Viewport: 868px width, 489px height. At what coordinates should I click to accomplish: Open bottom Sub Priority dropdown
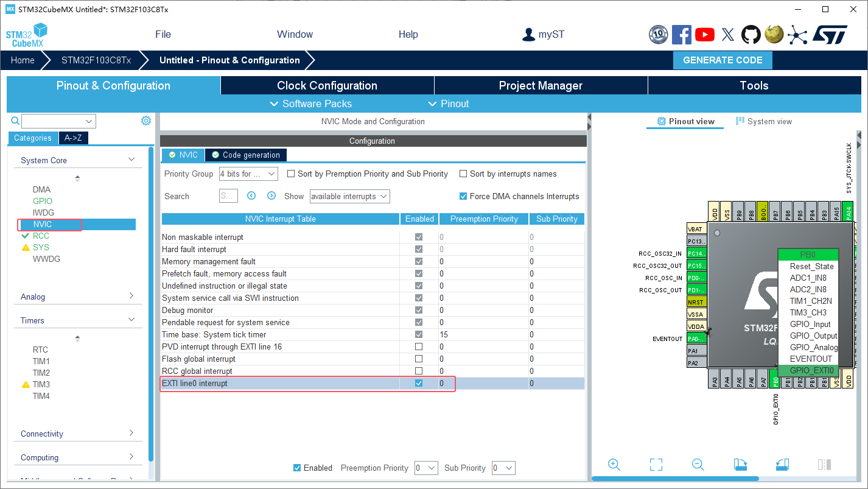[503, 468]
